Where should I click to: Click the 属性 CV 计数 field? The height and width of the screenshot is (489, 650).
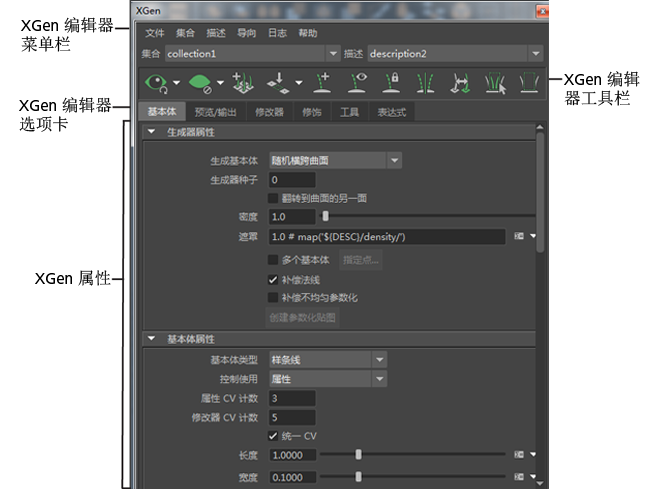pyautogui.click(x=292, y=398)
